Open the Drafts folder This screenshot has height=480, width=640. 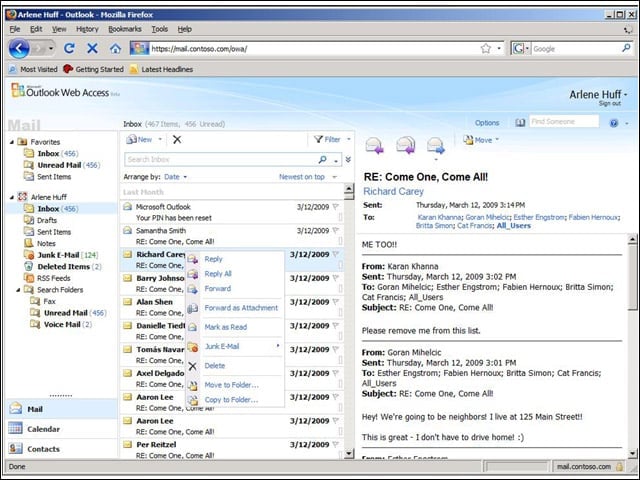coord(47,220)
